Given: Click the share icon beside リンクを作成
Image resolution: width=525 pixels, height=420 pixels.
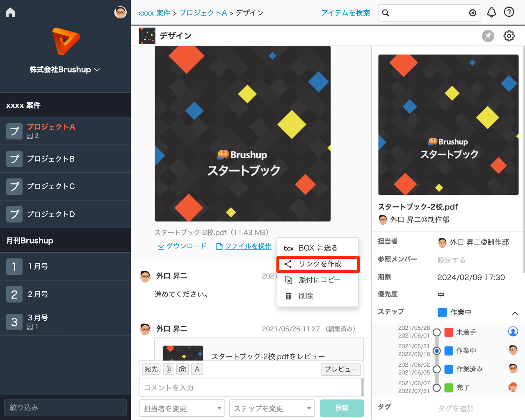Looking at the screenshot, I should (x=288, y=264).
